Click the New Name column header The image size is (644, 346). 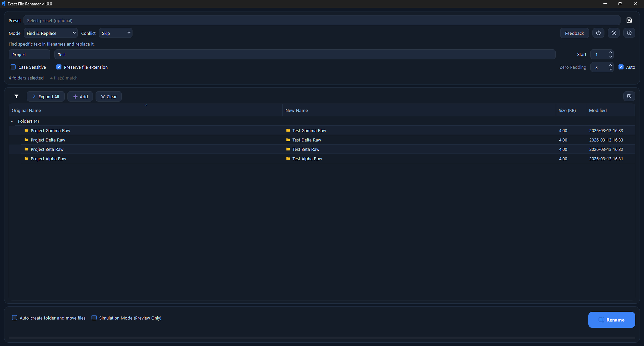(x=297, y=110)
